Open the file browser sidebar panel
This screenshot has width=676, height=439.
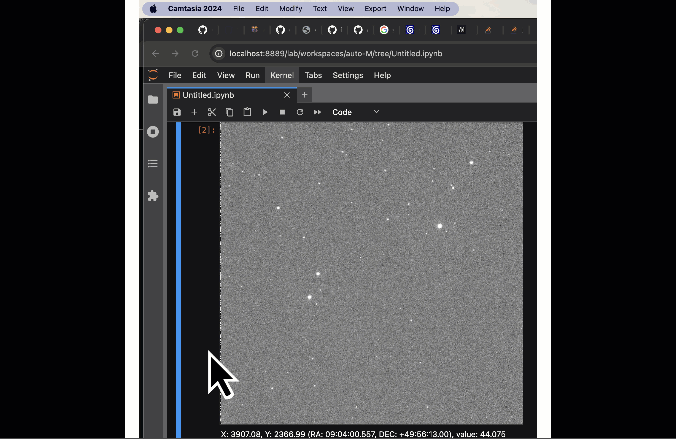tap(153, 100)
